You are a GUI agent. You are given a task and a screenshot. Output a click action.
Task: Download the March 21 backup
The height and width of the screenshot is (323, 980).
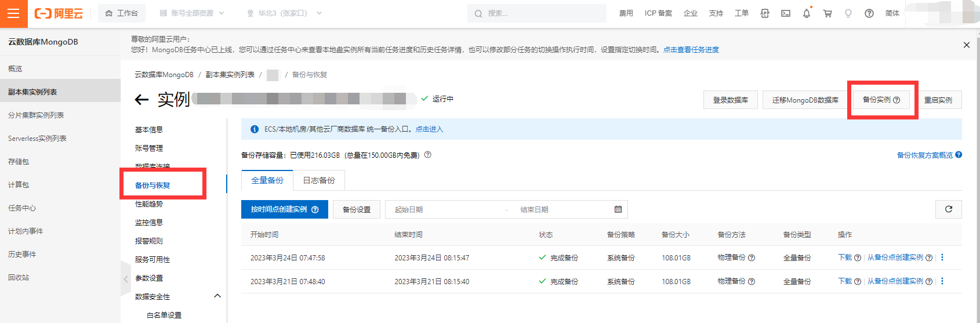coord(845,281)
